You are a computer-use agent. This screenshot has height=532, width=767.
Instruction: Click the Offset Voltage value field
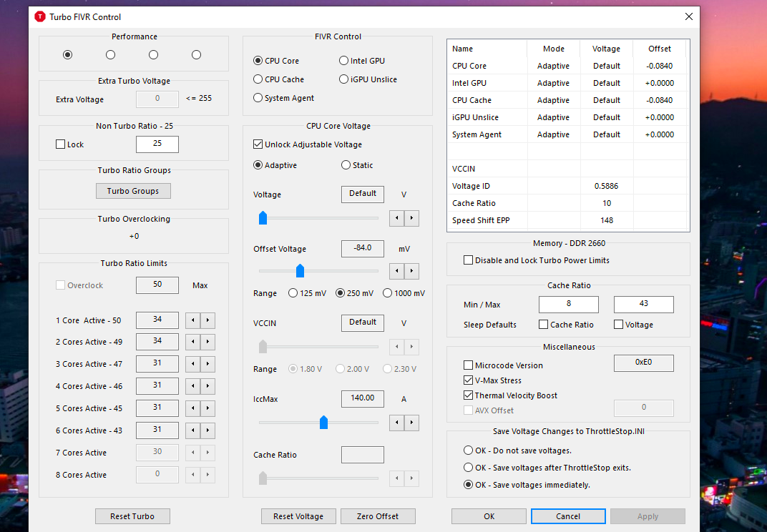pos(363,248)
